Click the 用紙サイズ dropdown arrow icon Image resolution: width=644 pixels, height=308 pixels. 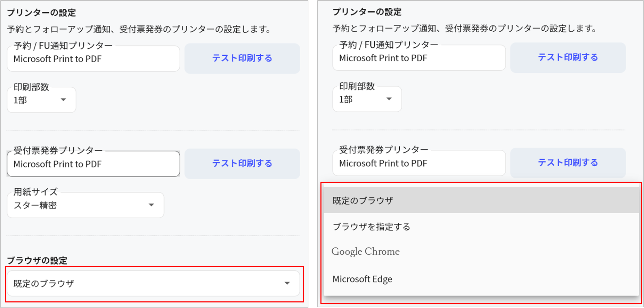point(151,205)
